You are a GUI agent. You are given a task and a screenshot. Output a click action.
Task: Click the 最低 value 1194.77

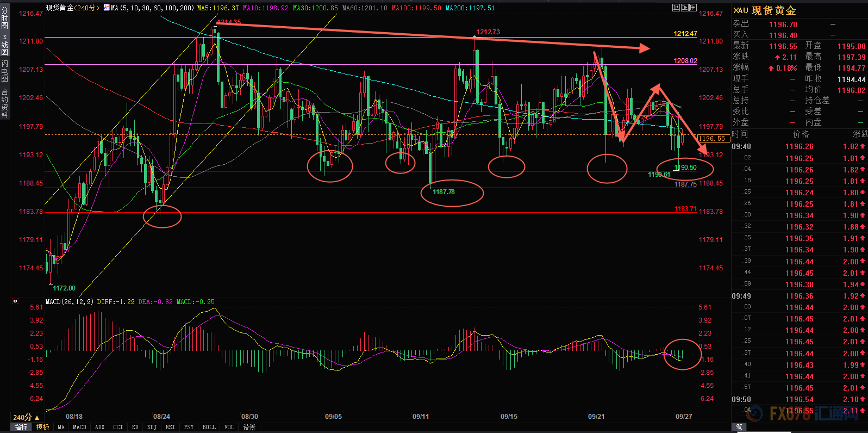coord(852,68)
